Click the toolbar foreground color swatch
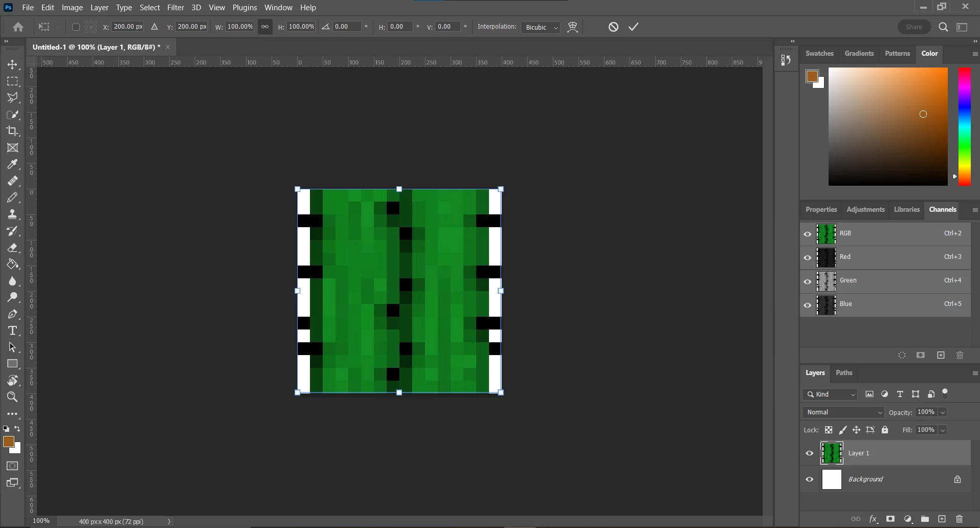980x528 pixels. [9, 442]
